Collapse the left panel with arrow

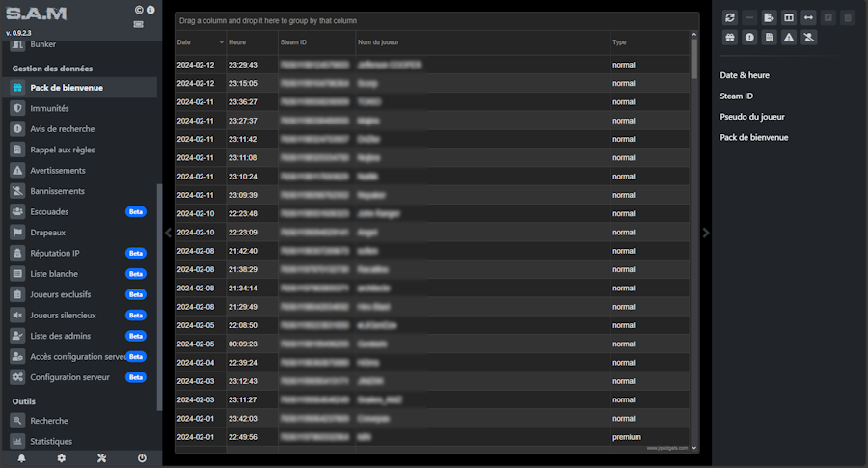click(168, 233)
